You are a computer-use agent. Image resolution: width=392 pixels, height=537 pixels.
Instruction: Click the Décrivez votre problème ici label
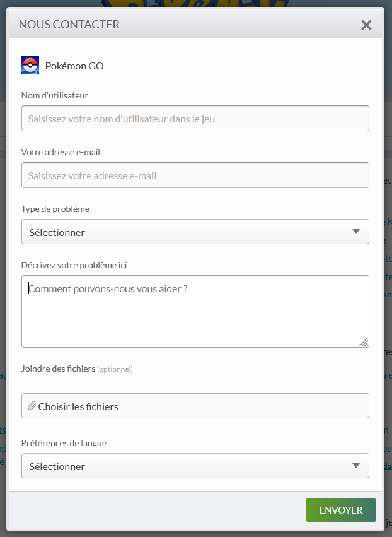pyautogui.click(x=74, y=265)
